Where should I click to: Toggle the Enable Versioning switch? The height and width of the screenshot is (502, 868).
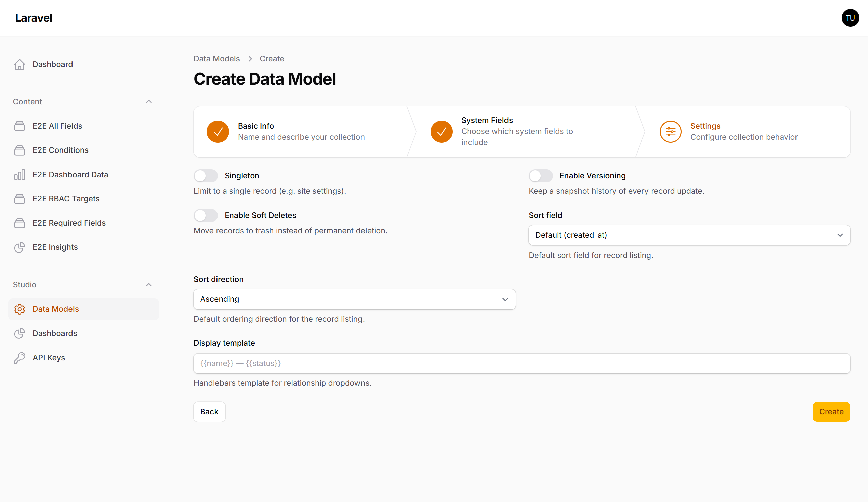pyautogui.click(x=541, y=176)
